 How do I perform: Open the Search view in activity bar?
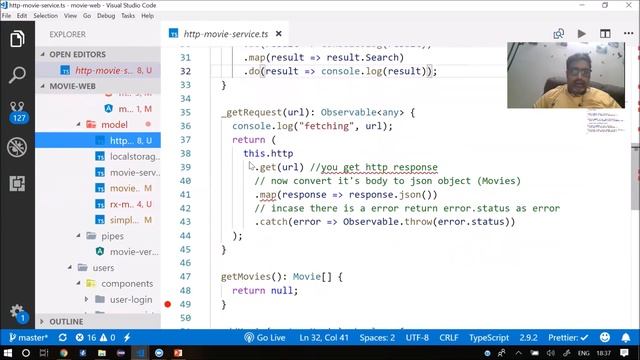coord(17,75)
